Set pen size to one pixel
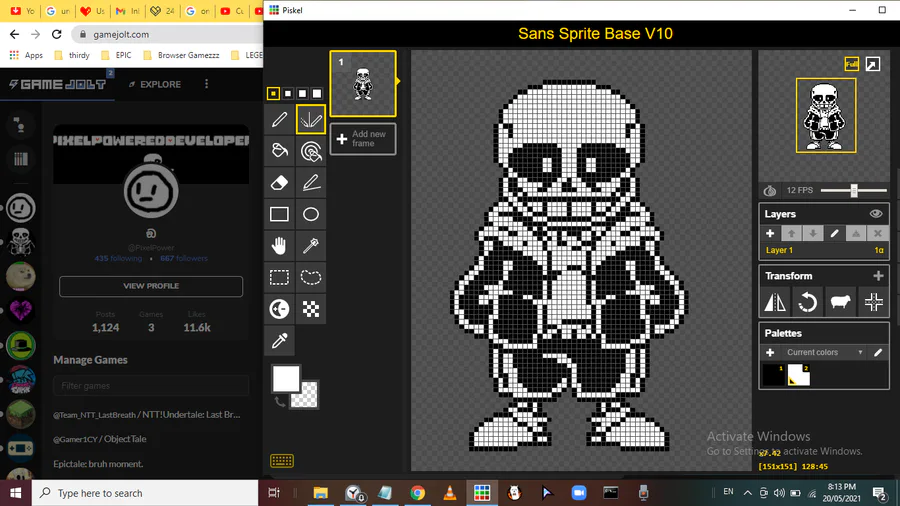This screenshot has height=506, width=900. point(273,94)
